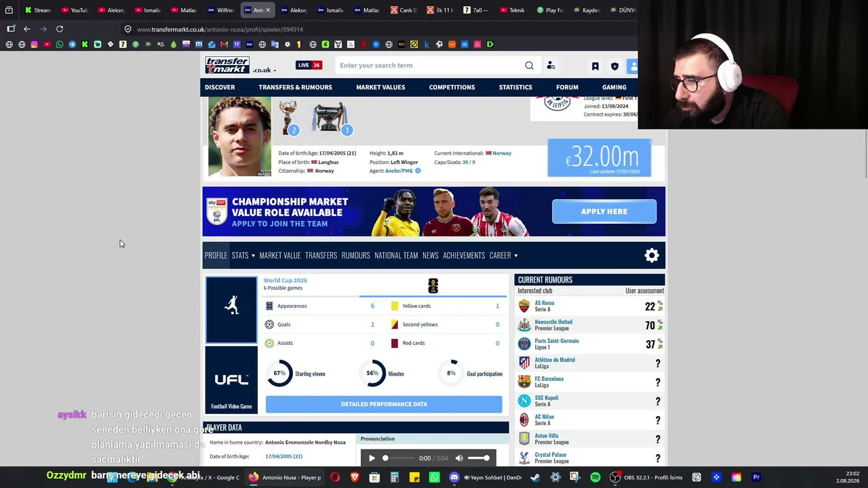Click the search magnifier icon
This screenshot has width=868, height=488.
(x=529, y=66)
